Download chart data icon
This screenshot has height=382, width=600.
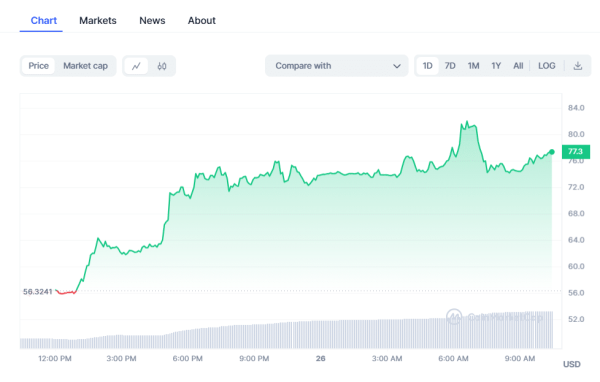coord(578,66)
